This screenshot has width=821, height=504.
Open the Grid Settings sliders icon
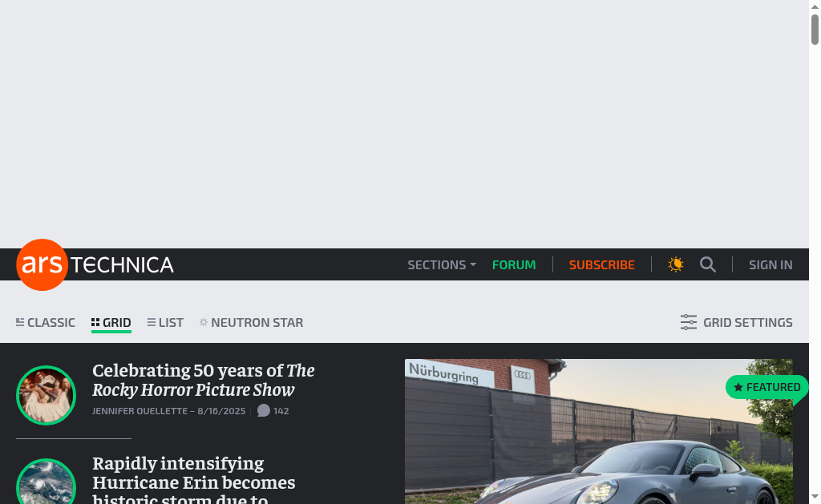coord(689,322)
